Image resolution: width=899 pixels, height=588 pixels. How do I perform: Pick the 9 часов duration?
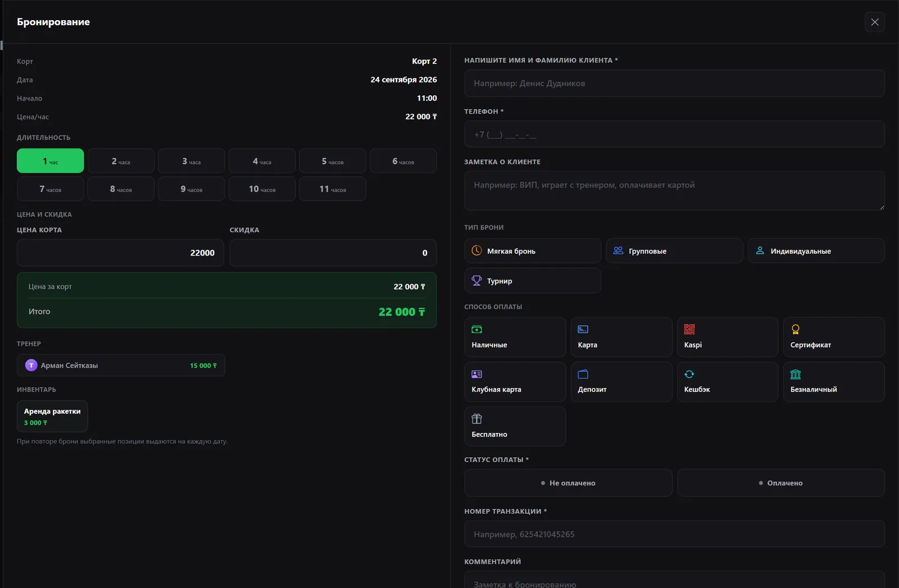[x=192, y=189]
